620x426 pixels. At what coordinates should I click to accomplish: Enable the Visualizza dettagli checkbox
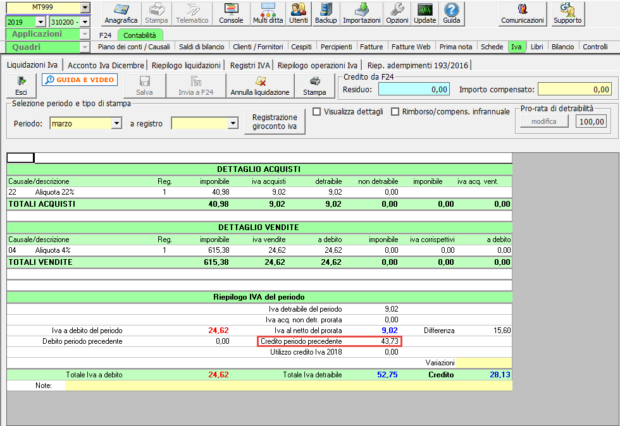(317, 111)
